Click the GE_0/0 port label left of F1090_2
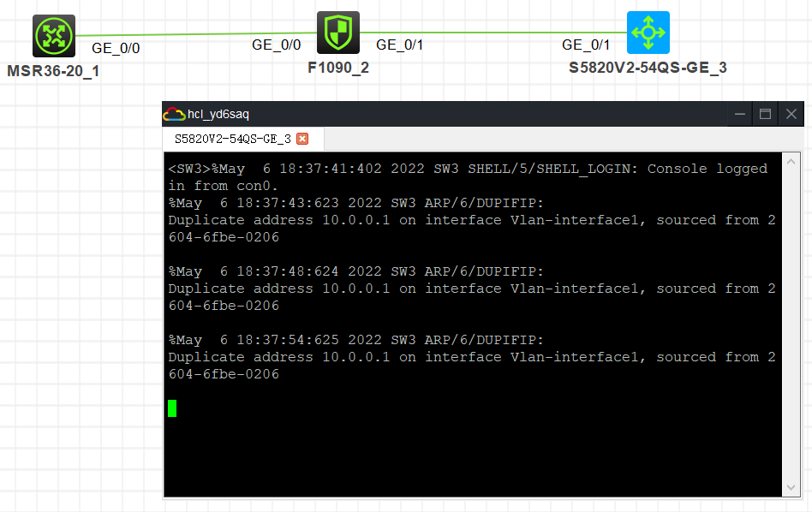The width and height of the screenshot is (812, 512). [276, 45]
